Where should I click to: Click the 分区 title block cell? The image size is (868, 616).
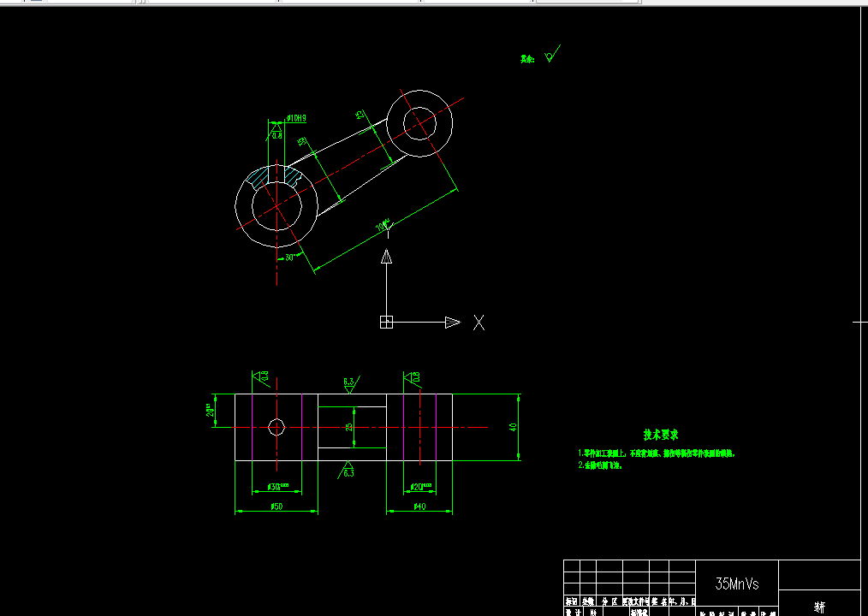point(609,601)
